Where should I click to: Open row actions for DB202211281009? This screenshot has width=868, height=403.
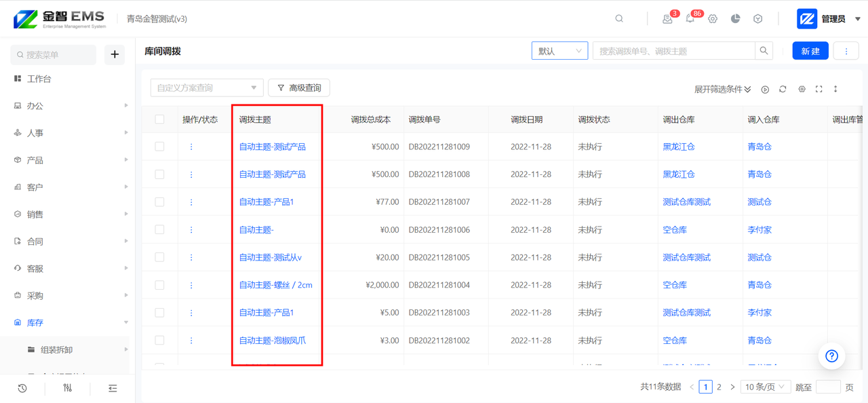[x=191, y=147]
